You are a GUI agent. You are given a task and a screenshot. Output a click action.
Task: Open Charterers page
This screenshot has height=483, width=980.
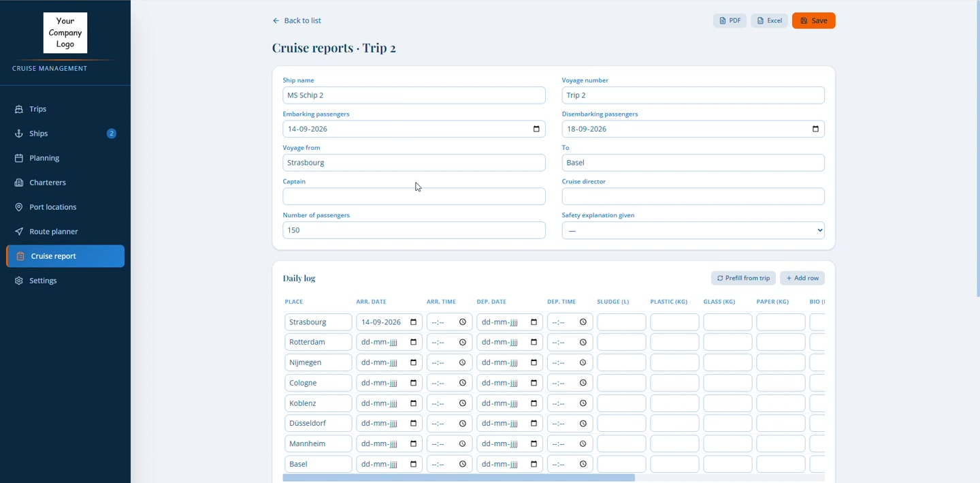click(x=65, y=183)
